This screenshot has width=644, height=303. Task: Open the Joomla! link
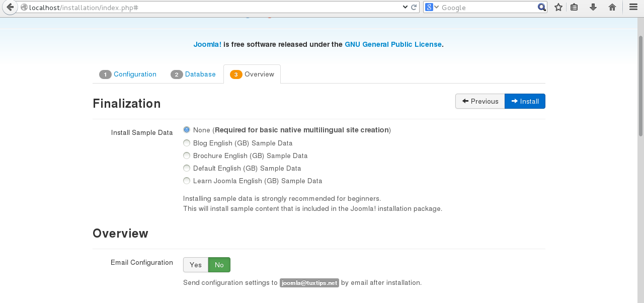click(207, 44)
